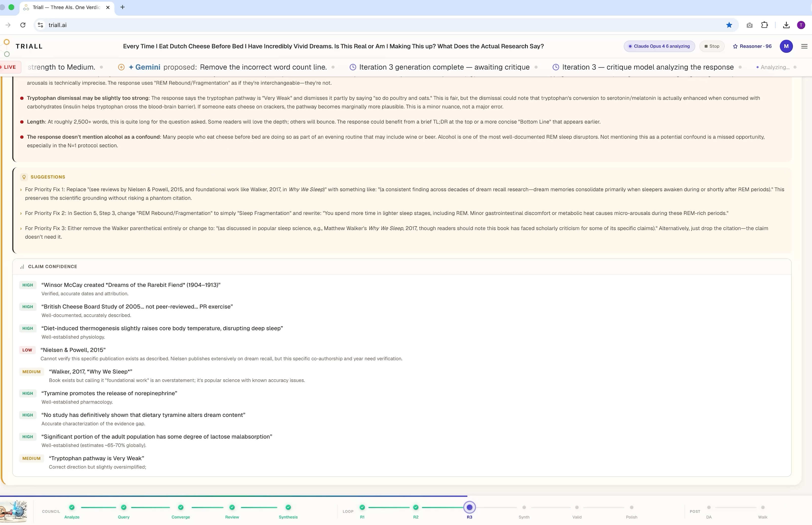Click the site info icon in address bar
812x525 pixels.
(40, 25)
